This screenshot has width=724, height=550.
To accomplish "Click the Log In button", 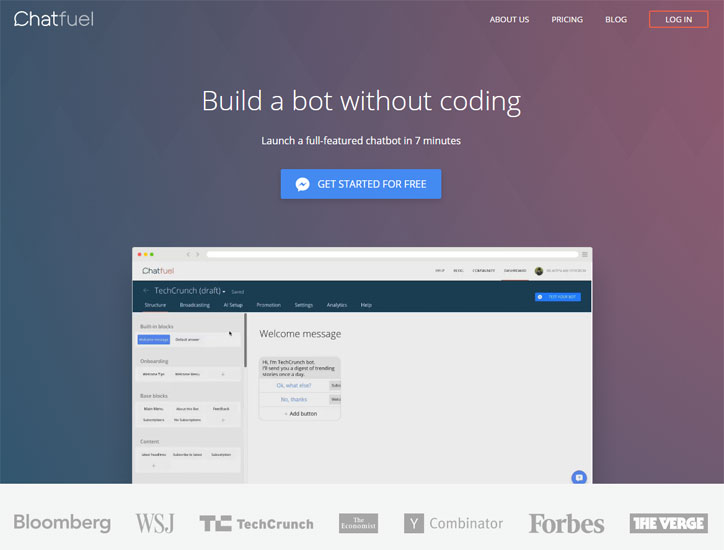I will (x=678, y=19).
